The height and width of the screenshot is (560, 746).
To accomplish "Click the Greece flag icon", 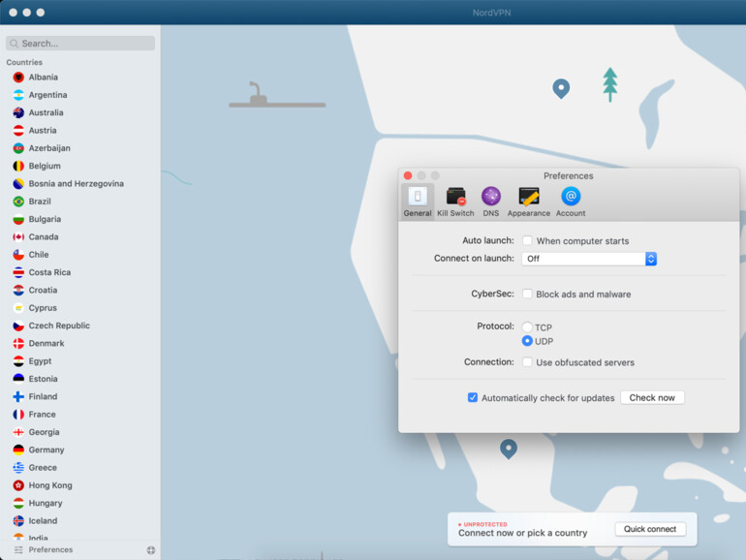I will 18,468.
